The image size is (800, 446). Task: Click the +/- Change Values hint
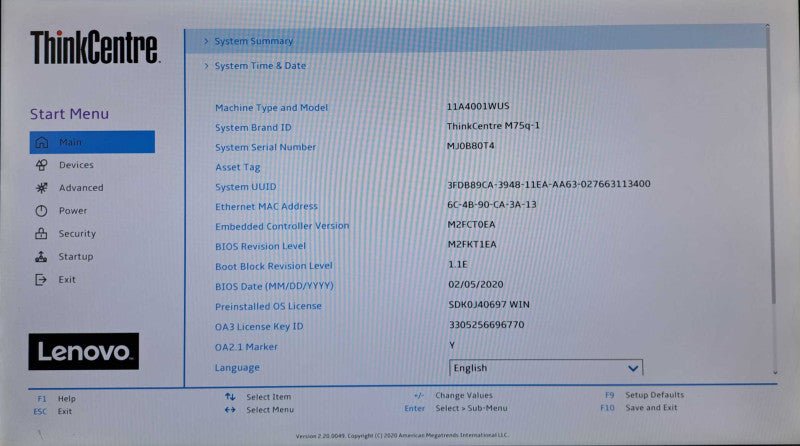(x=453, y=395)
